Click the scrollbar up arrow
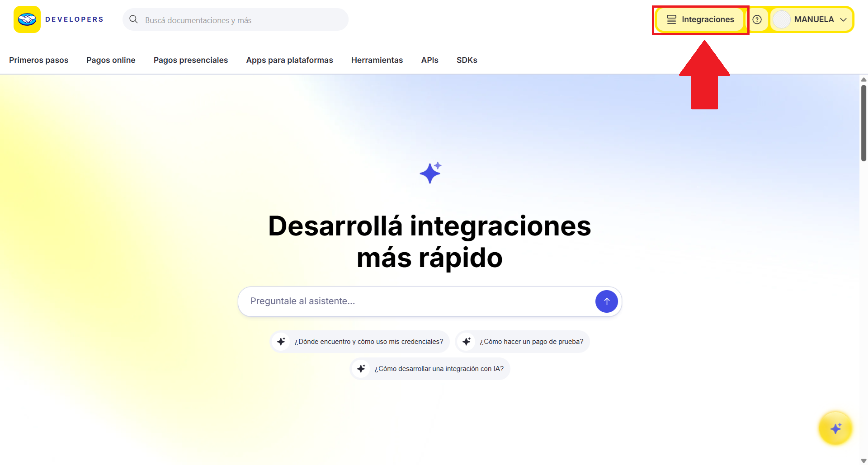Image resolution: width=868 pixels, height=465 pixels. click(x=864, y=80)
